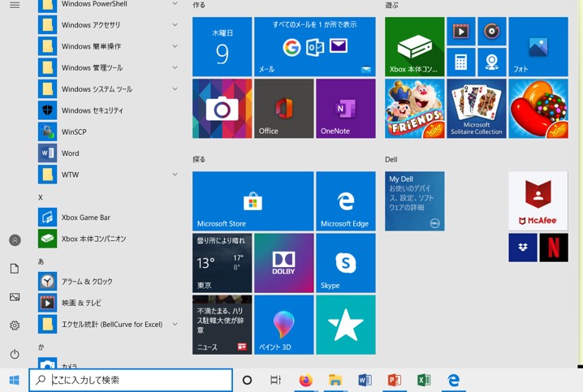Open the Dropbox small tile
The width and height of the screenshot is (583, 392).
[523, 248]
